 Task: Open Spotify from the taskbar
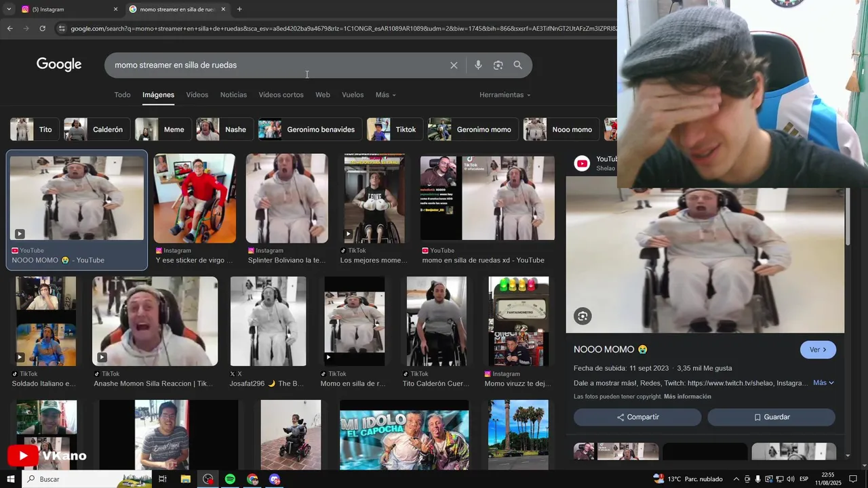(230, 479)
